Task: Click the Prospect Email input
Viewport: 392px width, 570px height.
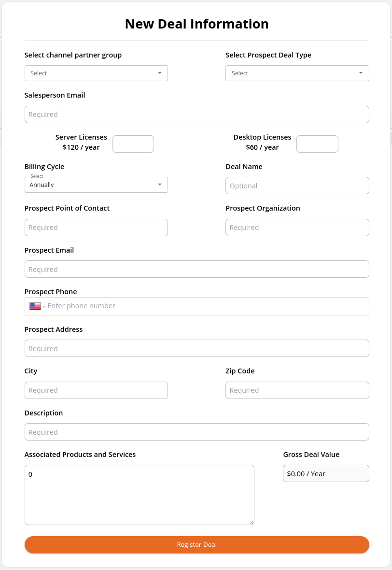Action: click(197, 270)
